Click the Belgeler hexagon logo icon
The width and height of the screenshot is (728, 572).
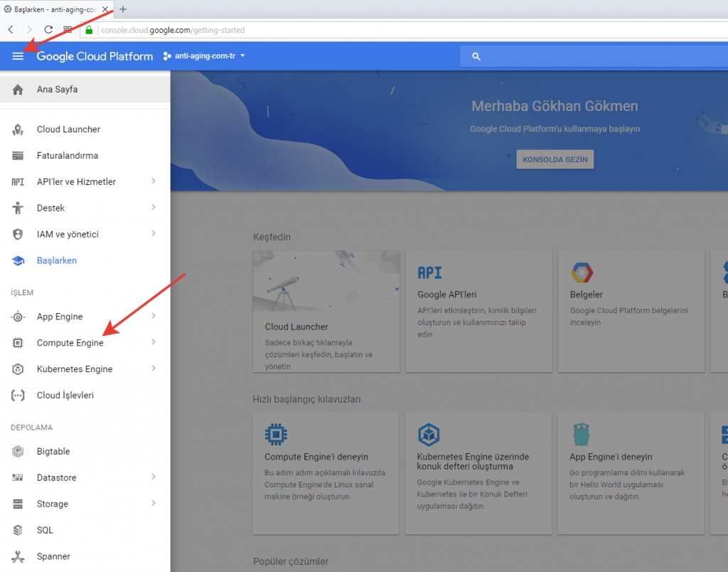pos(582,272)
